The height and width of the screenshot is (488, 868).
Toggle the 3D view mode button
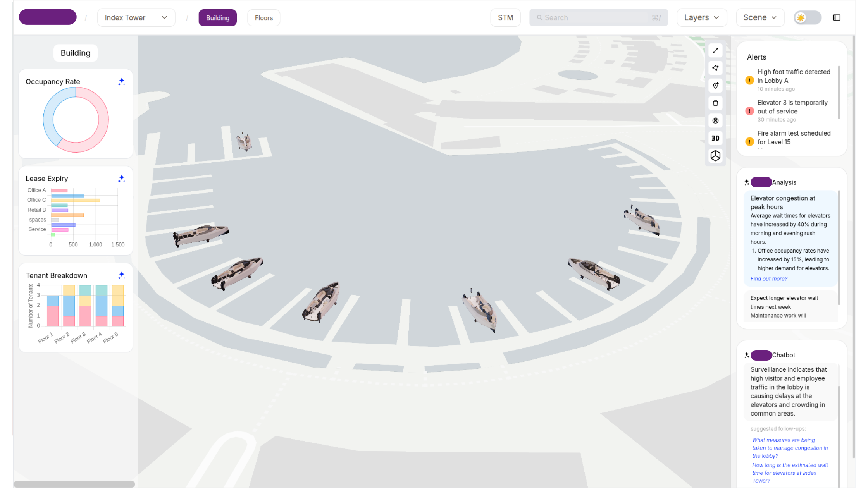(x=715, y=138)
